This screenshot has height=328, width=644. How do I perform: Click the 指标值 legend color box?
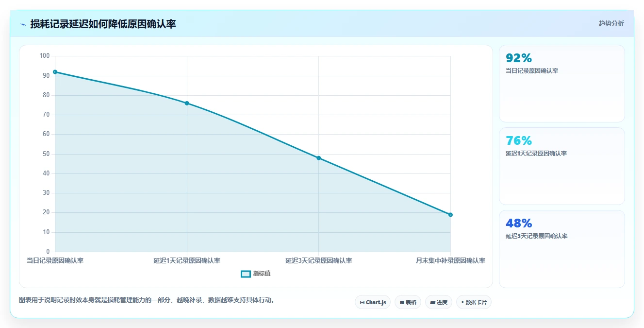click(246, 274)
